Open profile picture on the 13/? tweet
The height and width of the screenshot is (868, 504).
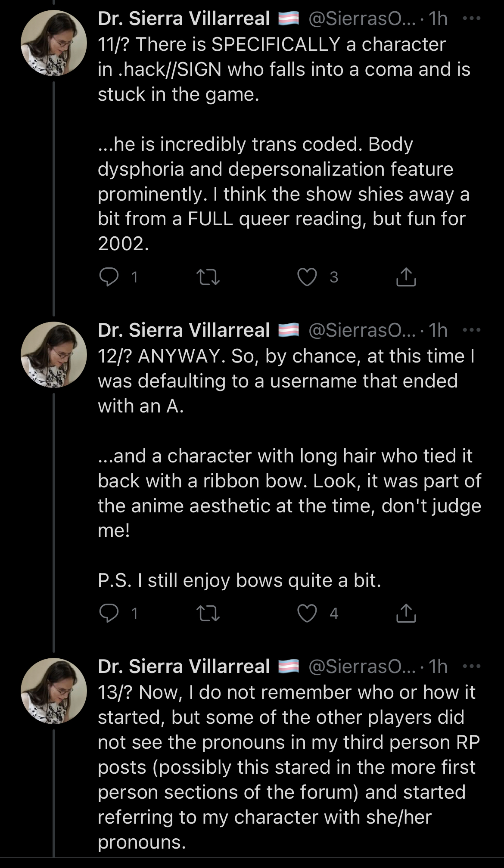point(54,691)
